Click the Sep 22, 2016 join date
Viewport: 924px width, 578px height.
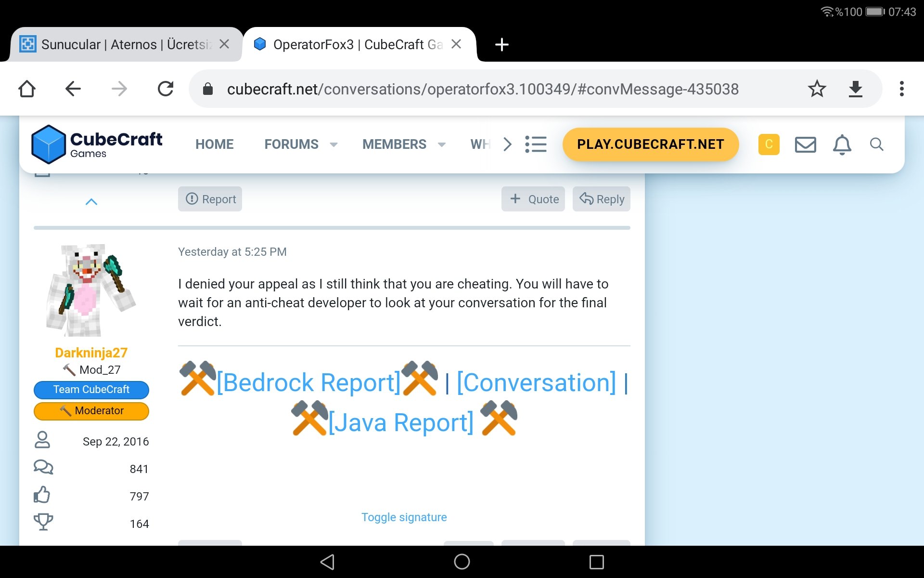coord(115,442)
